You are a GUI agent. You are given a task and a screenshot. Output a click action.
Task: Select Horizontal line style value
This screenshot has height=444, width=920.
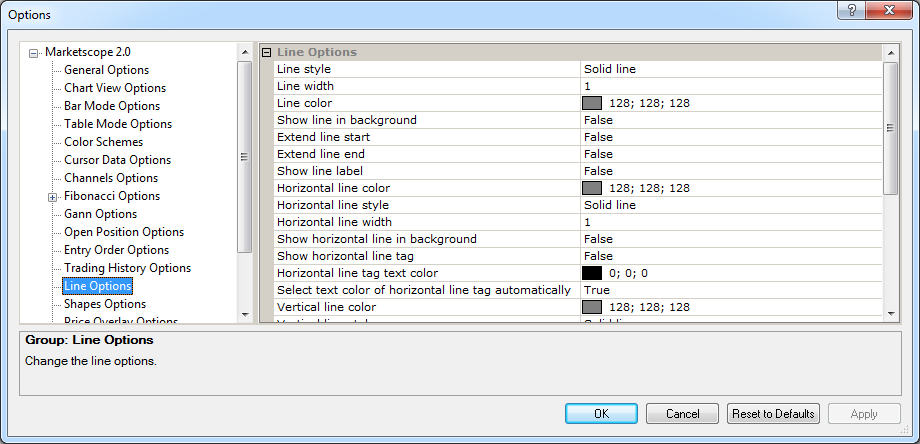(731, 205)
